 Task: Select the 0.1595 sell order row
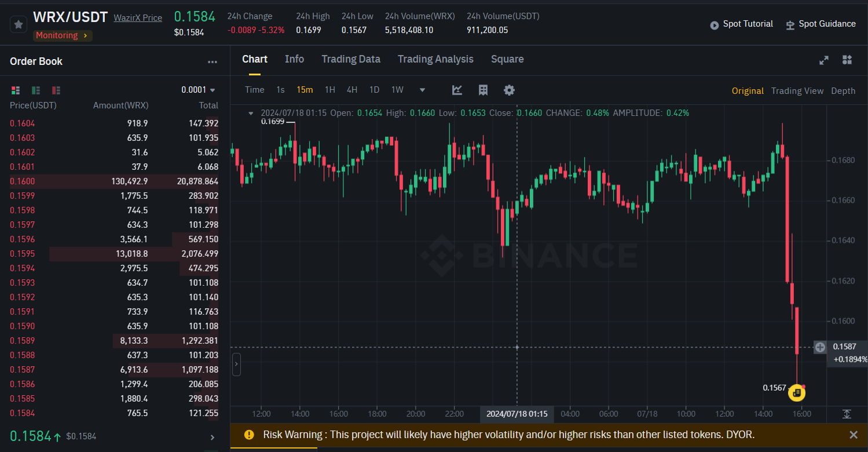click(x=114, y=254)
